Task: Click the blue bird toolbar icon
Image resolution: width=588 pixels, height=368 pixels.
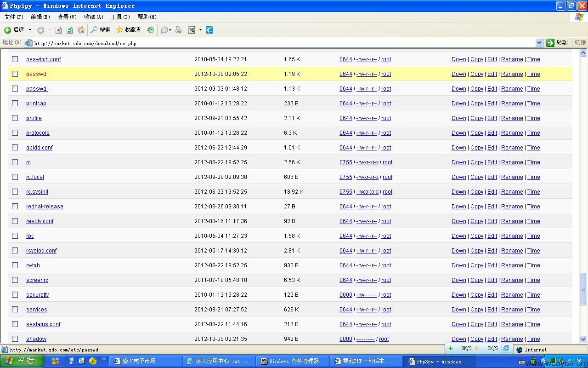Action: (209, 30)
